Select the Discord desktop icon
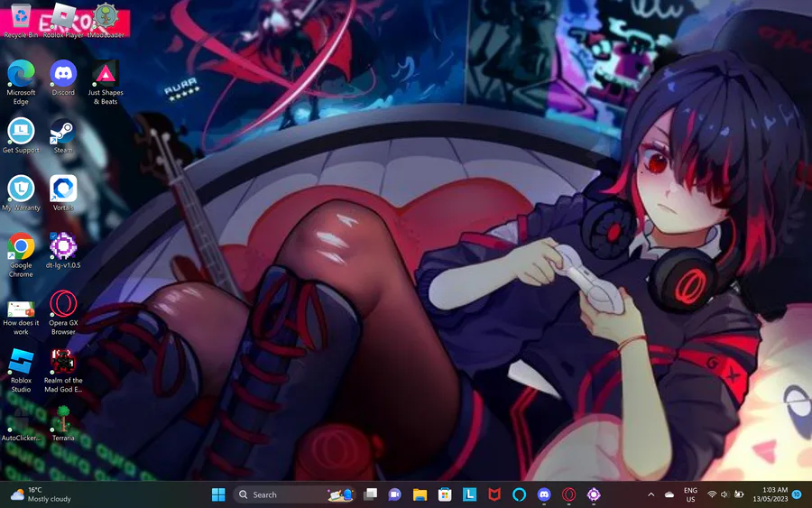This screenshot has height=508, width=812. (x=63, y=78)
